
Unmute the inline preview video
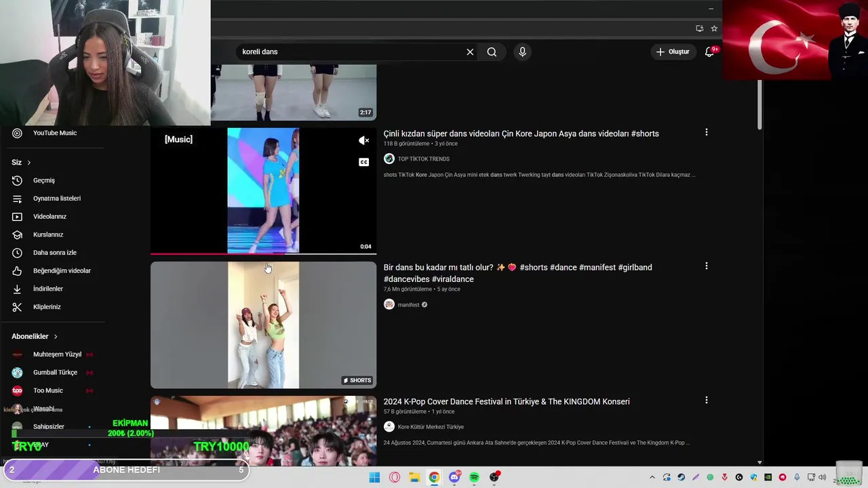click(x=364, y=140)
